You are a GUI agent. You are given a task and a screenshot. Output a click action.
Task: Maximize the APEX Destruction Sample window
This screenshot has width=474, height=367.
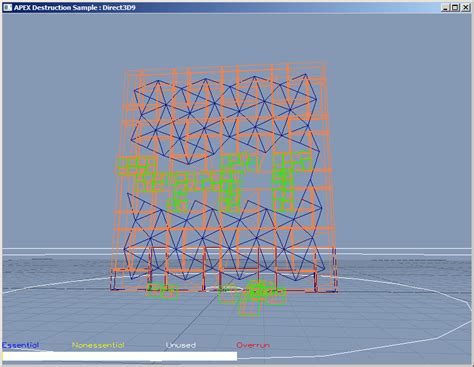coord(455,7)
